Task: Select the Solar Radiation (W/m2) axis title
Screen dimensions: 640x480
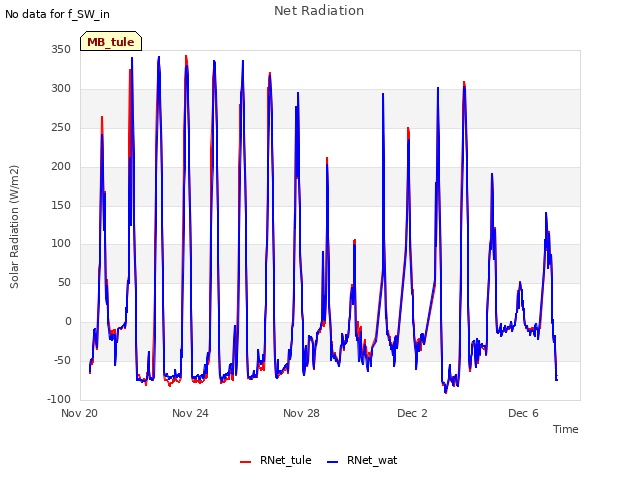Action: (x=14, y=227)
